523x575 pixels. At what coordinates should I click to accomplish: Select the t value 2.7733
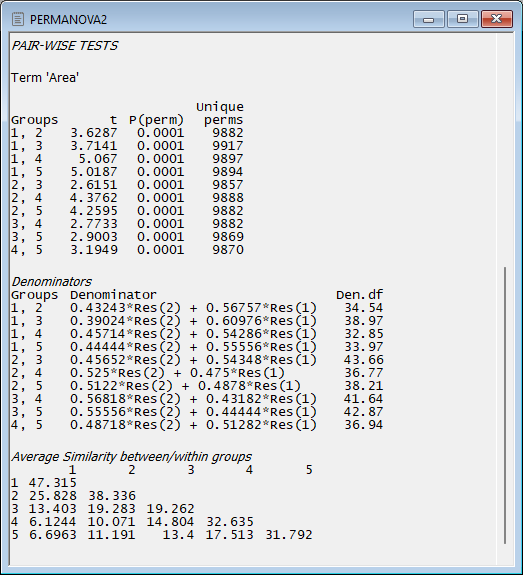(x=94, y=224)
